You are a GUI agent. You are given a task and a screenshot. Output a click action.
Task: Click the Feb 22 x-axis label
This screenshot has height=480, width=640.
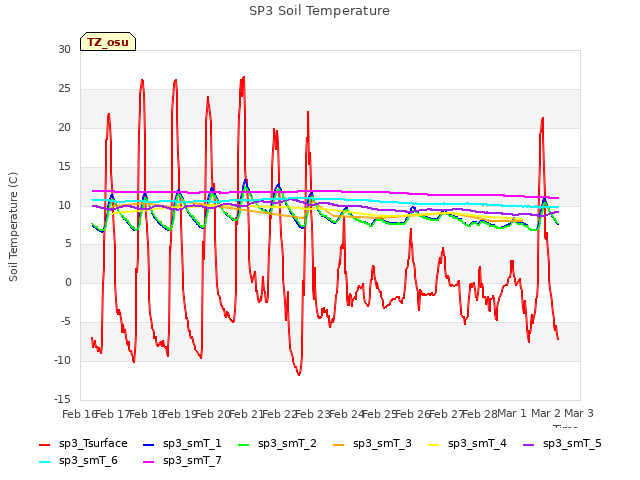280,414
